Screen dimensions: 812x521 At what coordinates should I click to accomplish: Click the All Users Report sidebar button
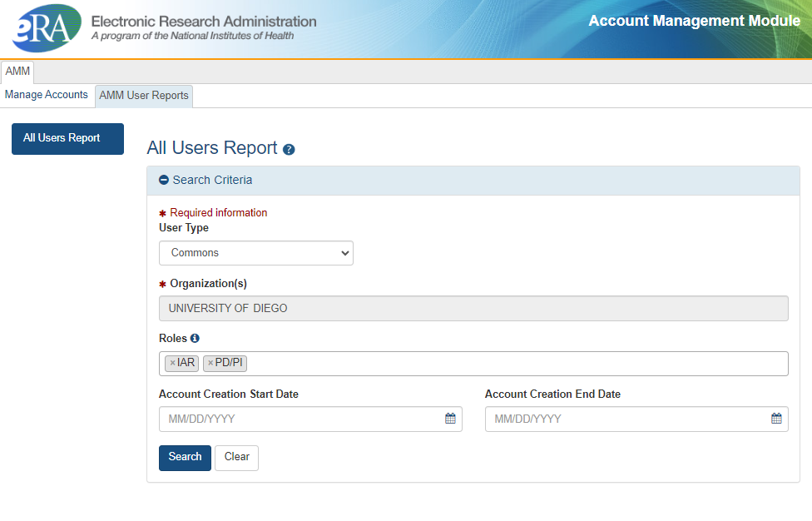[x=68, y=138]
